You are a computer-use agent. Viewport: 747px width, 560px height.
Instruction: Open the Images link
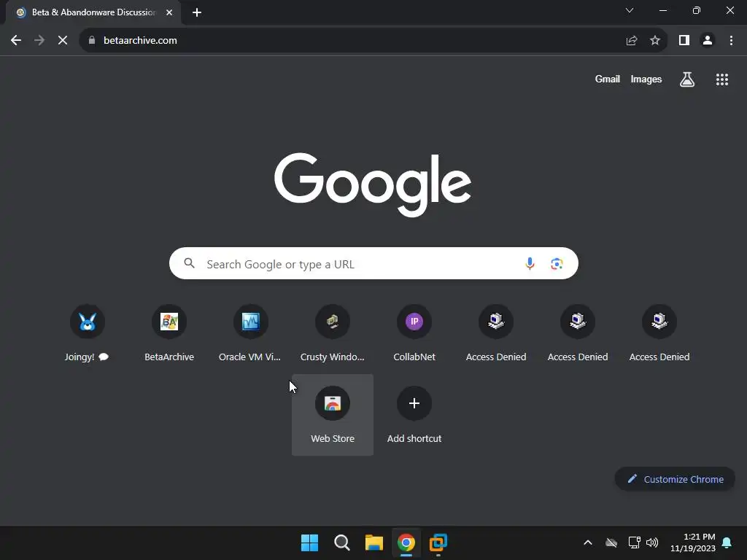[646, 79]
